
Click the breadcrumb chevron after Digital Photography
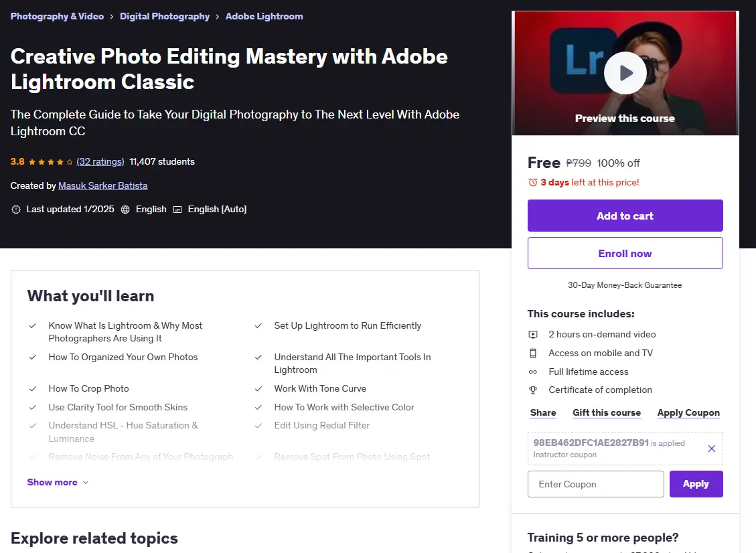click(x=218, y=16)
